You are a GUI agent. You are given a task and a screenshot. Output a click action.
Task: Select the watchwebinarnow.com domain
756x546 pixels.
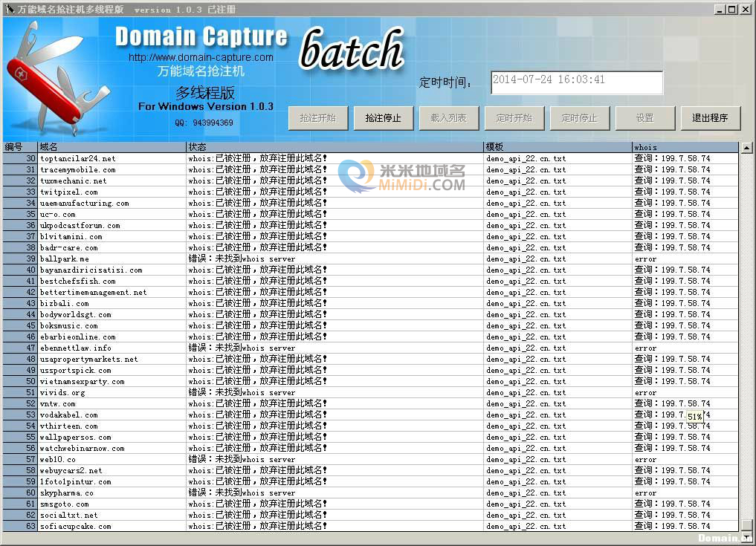pyautogui.click(x=83, y=448)
